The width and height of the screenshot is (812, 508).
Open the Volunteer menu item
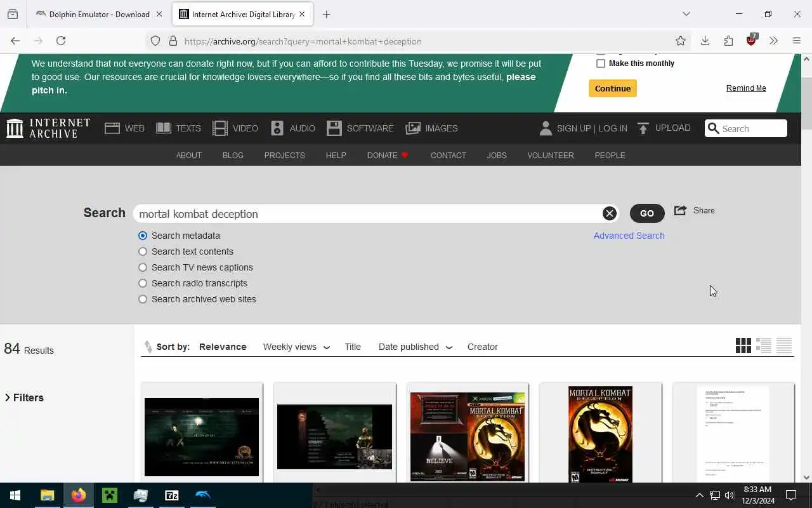point(551,155)
